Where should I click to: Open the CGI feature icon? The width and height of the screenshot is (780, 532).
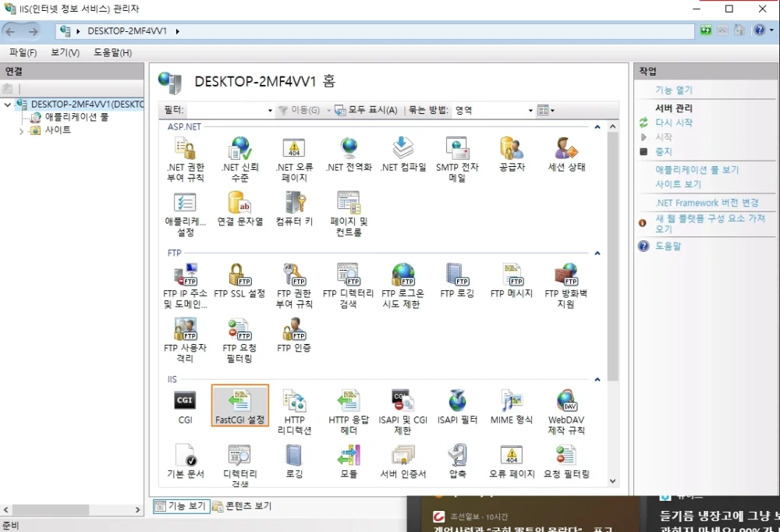point(185,406)
